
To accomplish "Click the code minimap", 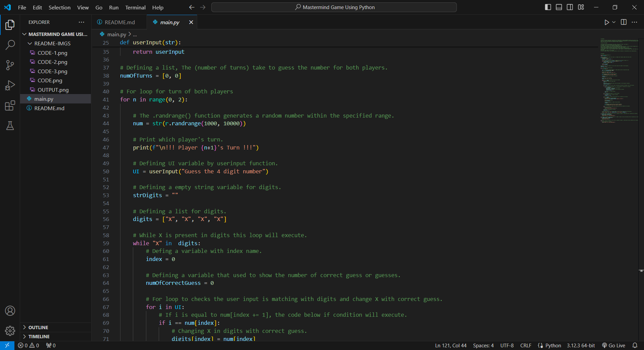I will [x=619, y=81].
